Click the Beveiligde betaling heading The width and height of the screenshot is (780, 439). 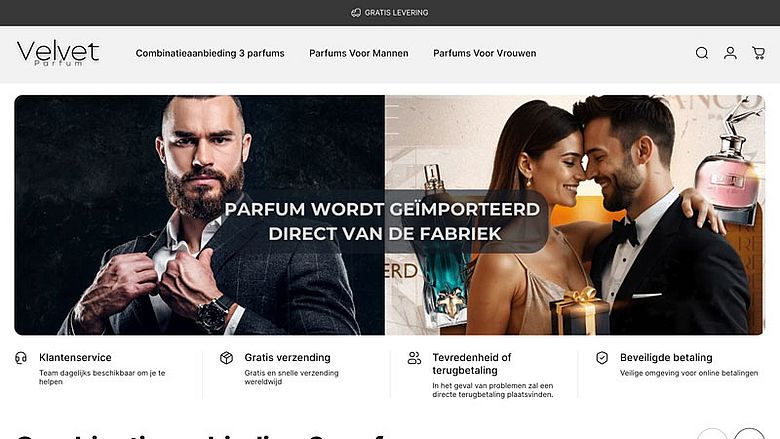coord(666,357)
